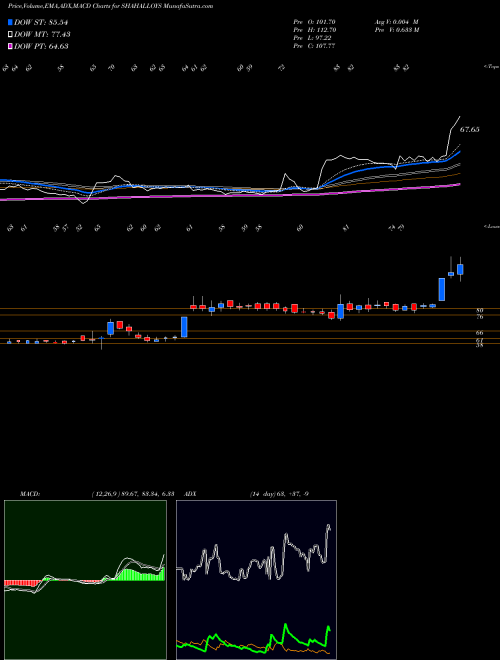This screenshot has height=660, width=500.
Task: Click the blue DOW ST legend swatch
Action: pyautogui.click(x=10, y=22)
